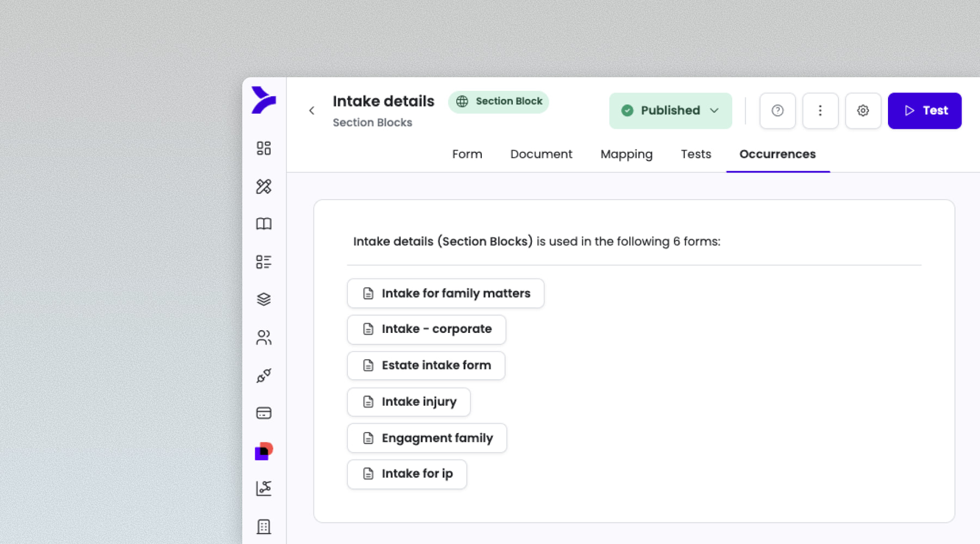Open the organization building sidebar icon

tap(264, 527)
